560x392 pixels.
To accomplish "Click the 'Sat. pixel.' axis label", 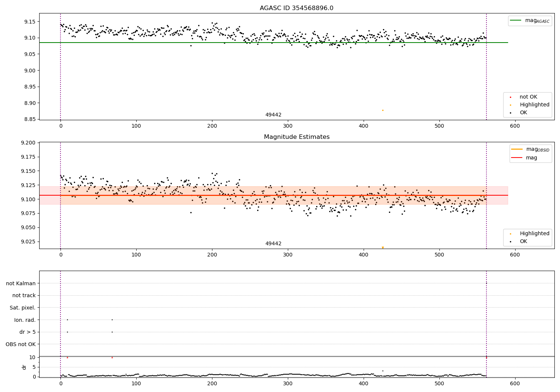I will pyautogui.click(x=23, y=308).
